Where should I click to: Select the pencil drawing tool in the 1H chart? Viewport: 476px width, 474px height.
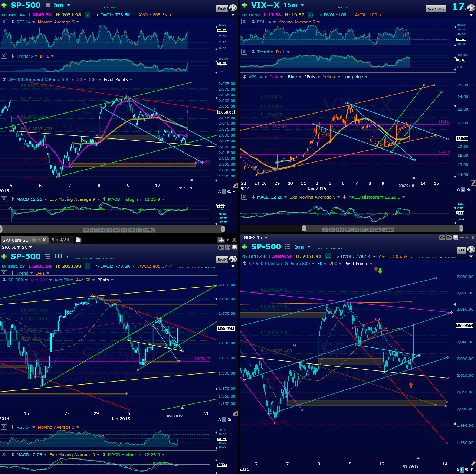click(235, 413)
